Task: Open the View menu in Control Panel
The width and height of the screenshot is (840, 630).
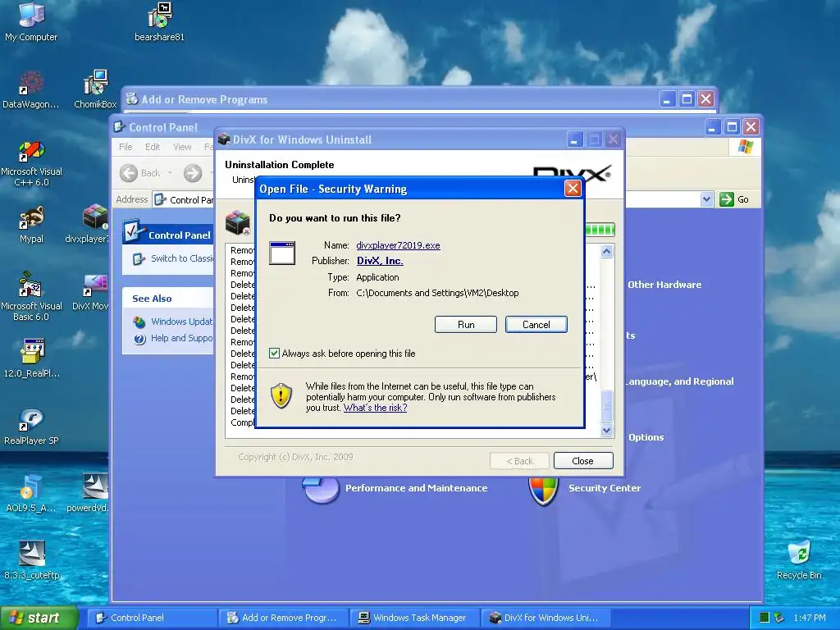Action: pos(182,147)
